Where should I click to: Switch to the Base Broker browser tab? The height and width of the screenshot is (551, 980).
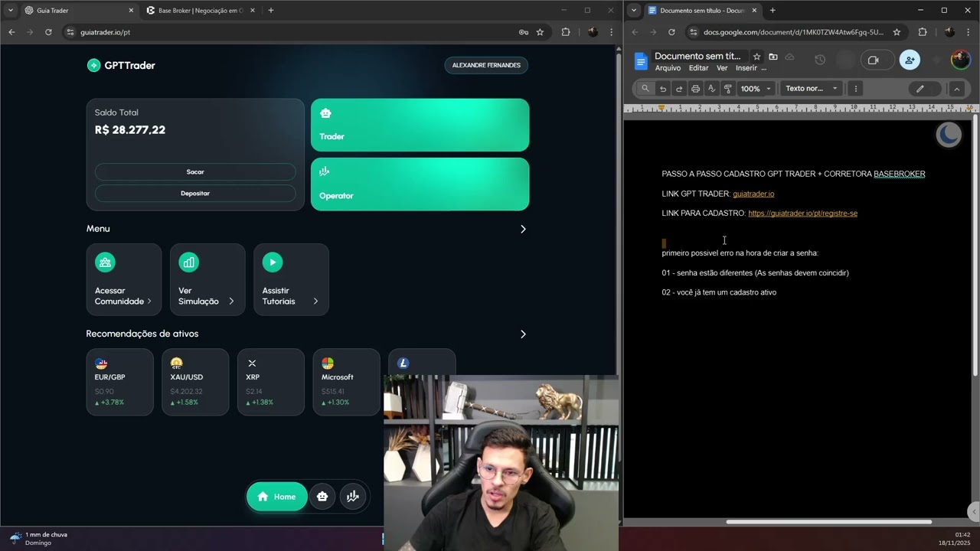pyautogui.click(x=199, y=11)
